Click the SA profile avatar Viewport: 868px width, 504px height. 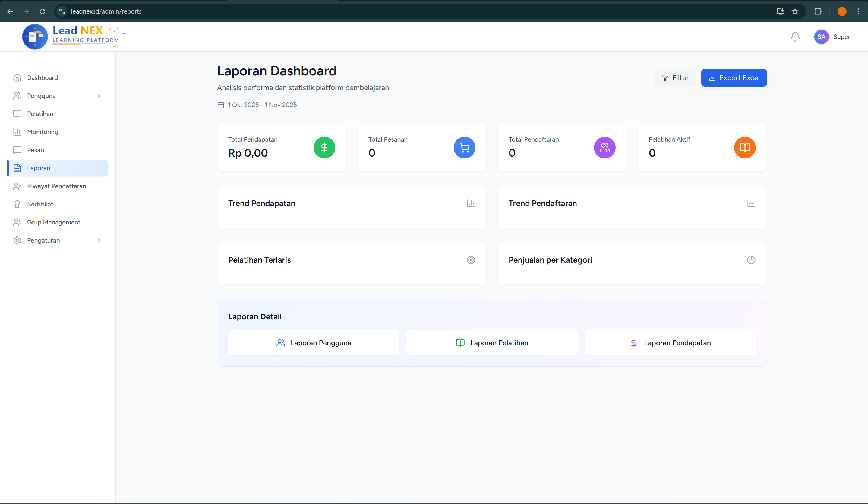click(821, 37)
